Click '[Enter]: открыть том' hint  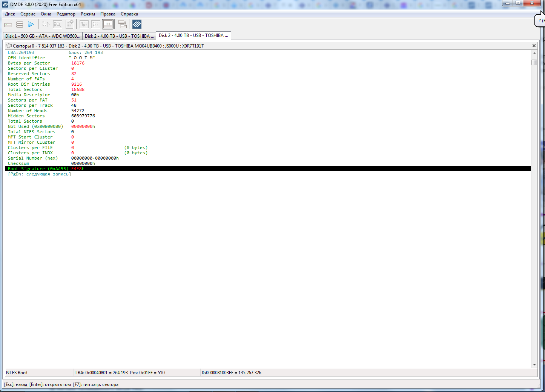coord(50,384)
